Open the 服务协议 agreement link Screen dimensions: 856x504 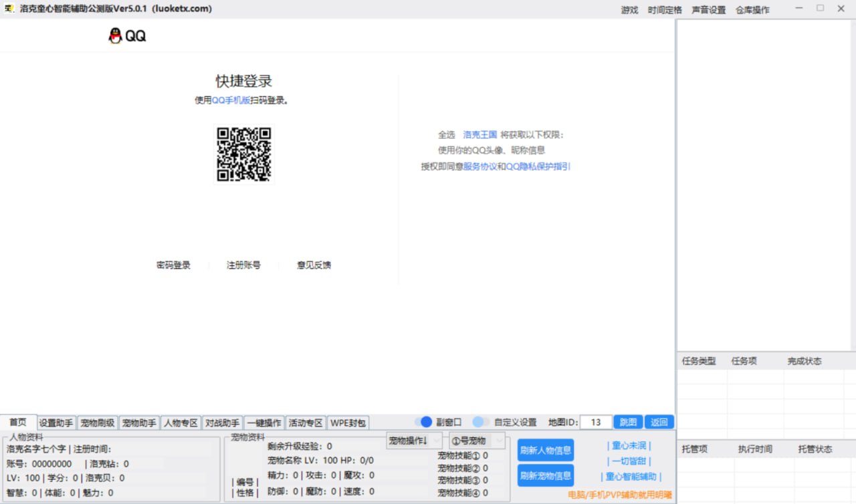click(479, 166)
